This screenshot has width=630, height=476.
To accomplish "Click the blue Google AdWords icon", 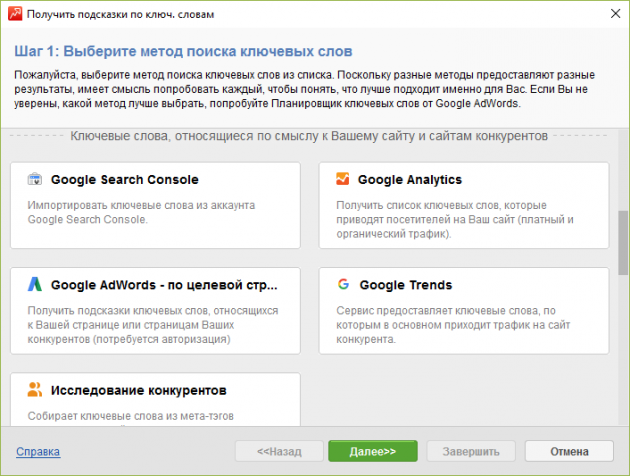I will [34, 284].
